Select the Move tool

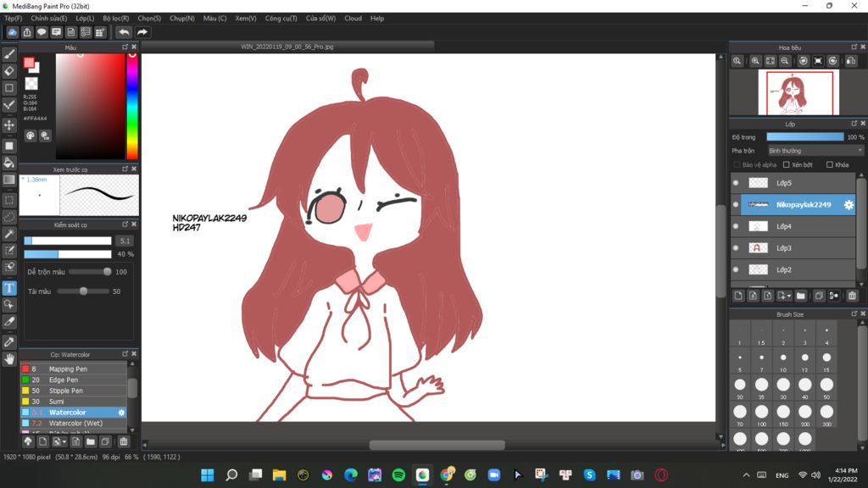coord(9,125)
